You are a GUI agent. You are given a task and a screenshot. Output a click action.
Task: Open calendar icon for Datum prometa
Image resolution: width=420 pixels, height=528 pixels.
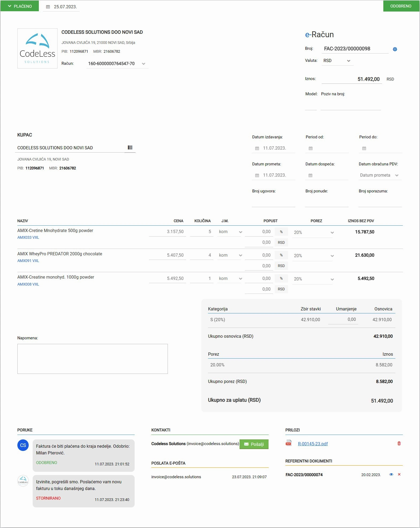[x=257, y=175]
